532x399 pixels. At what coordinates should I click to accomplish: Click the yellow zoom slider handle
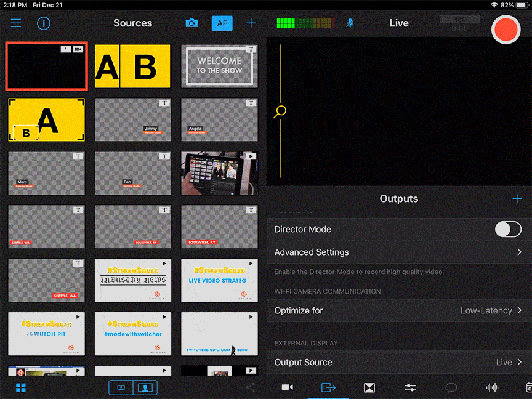tap(281, 111)
